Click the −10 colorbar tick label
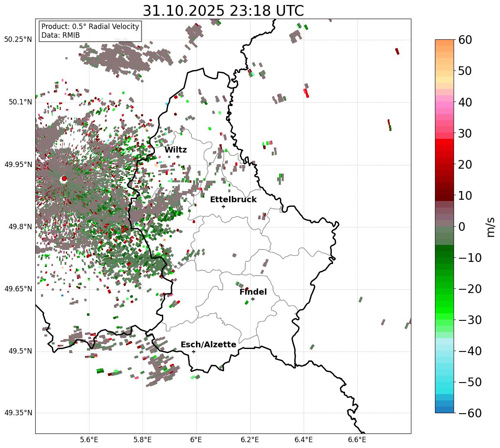Viewport: 500px width, 448px height. 470,257
